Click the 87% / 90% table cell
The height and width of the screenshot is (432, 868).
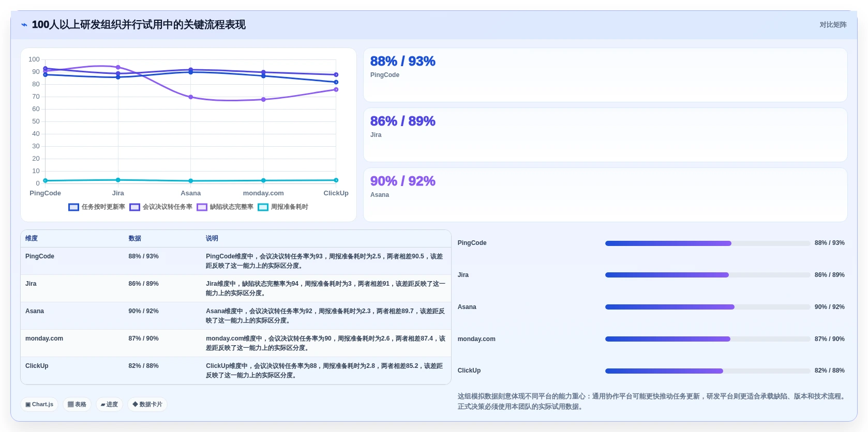pos(143,338)
